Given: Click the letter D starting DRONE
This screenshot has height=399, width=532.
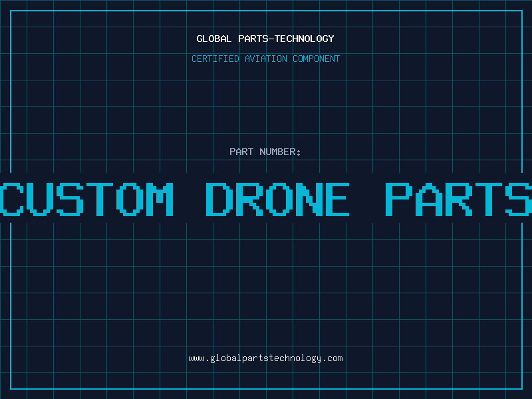Looking at the screenshot, I should [219, 199].
